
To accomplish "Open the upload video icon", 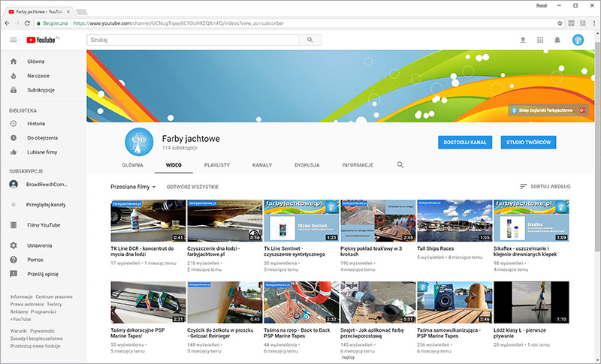I will (523, 40).
